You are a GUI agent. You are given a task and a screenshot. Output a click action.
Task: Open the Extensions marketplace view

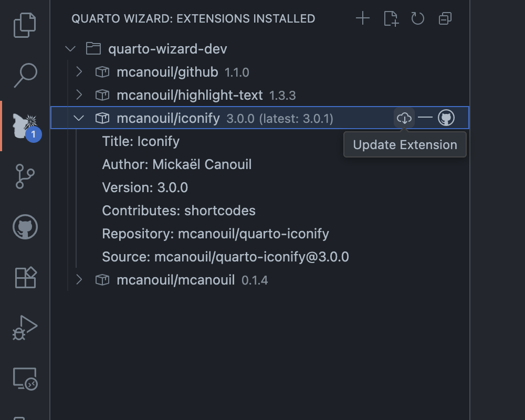(24, 278)
